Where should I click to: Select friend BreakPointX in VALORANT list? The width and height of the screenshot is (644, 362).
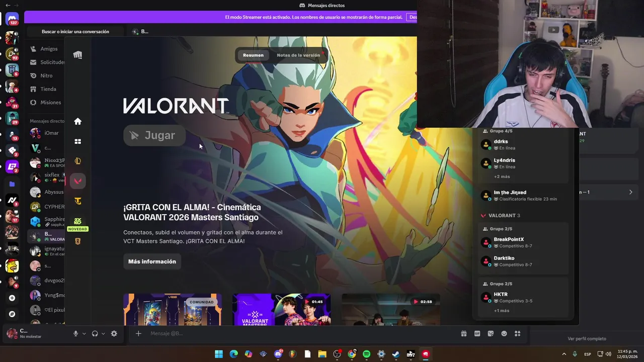tap(523, 243)
